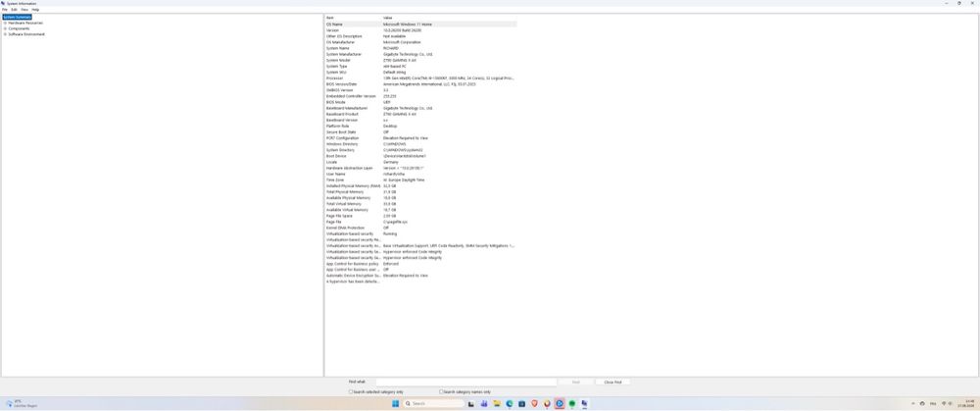Click the Find what input field
Viewport: 980px width, 411px height.
(x=465, y=382)
